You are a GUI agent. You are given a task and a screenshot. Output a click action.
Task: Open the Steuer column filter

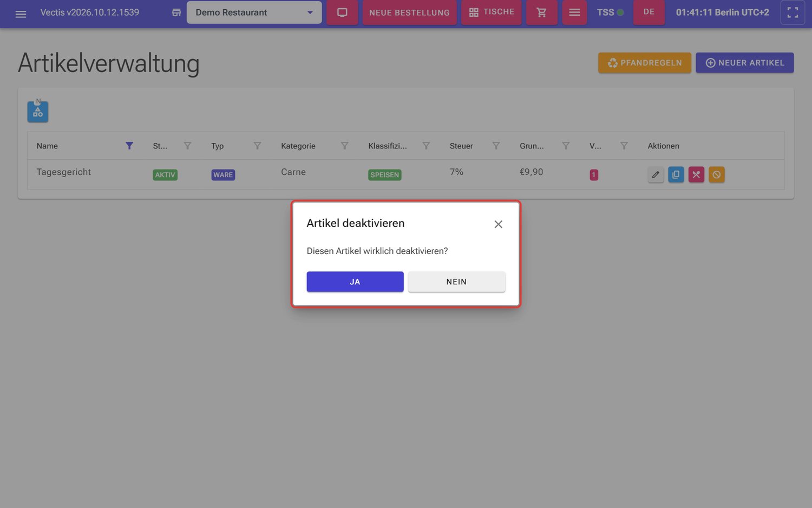(x=496, y=146)
